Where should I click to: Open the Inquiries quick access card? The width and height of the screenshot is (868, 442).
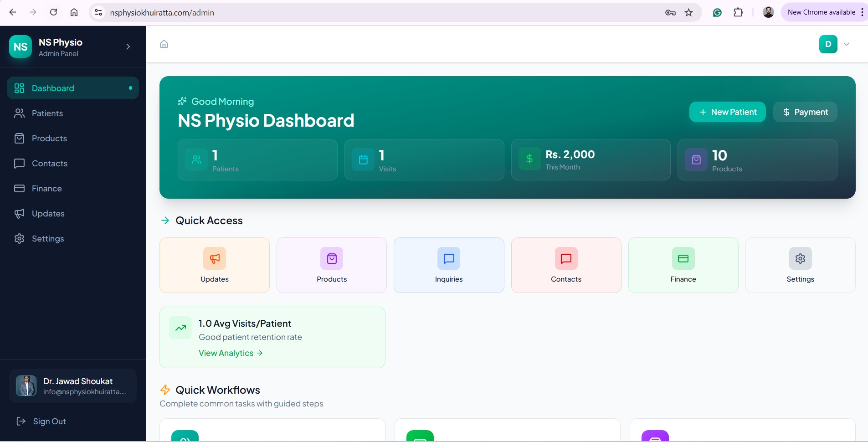click(x=449, y=265)
